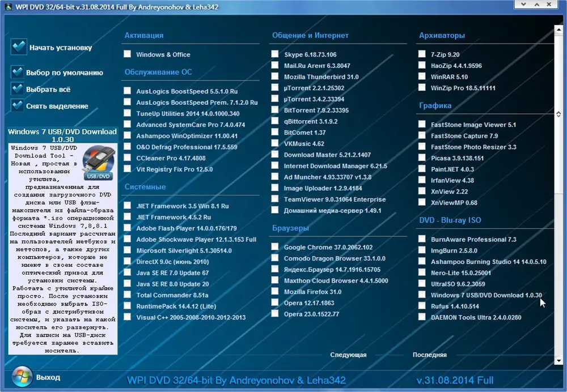567x392 pixels.
Task: Check Google Chrome 37.0.2062.102
Action: coord(275,245)
